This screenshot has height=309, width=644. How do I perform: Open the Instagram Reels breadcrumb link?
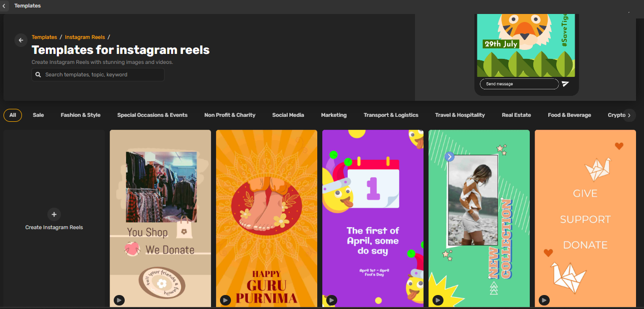coord(85,37)
